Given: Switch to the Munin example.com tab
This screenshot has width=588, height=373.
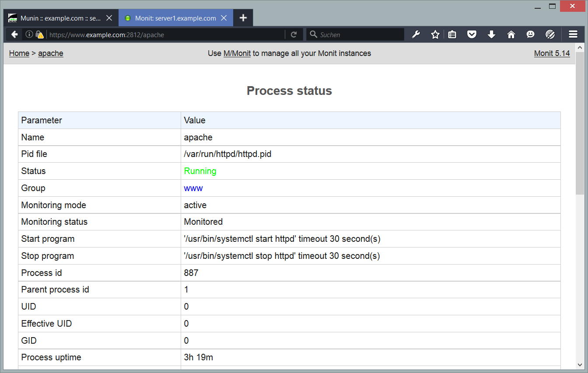Looking at the screenshot, I should pyautogui.click(x=61, y=18).
